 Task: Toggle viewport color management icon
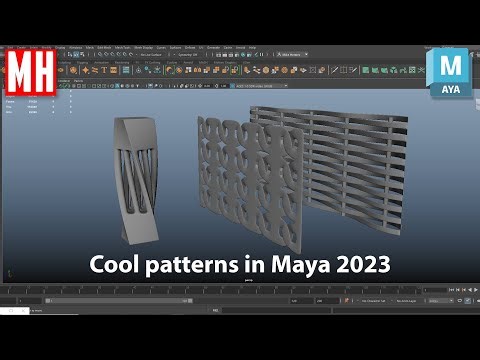[232, 86]
